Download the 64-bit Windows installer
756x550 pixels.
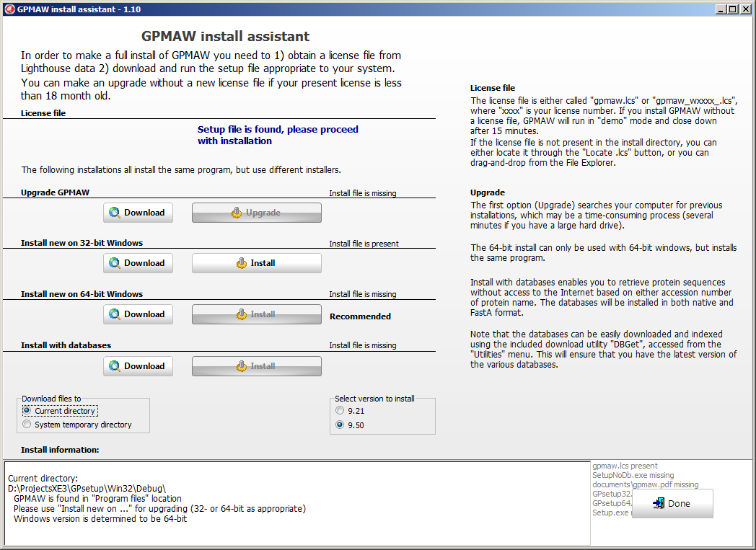tap(138, 314)
